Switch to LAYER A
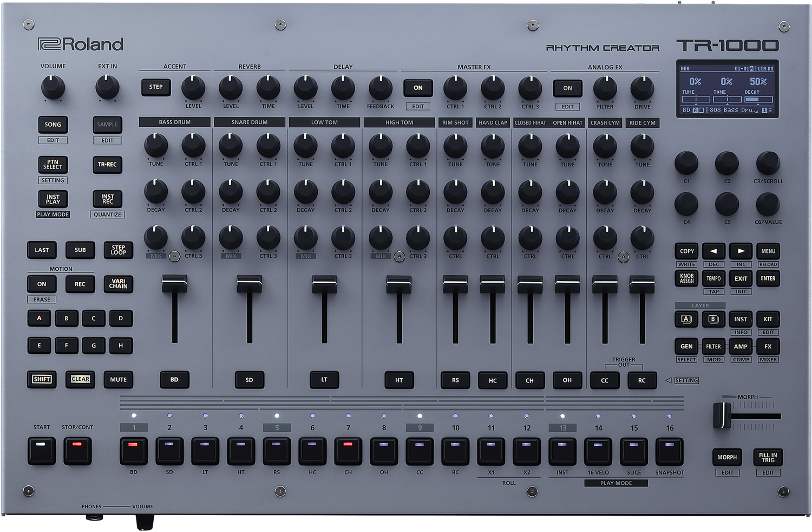 [686, 319]
